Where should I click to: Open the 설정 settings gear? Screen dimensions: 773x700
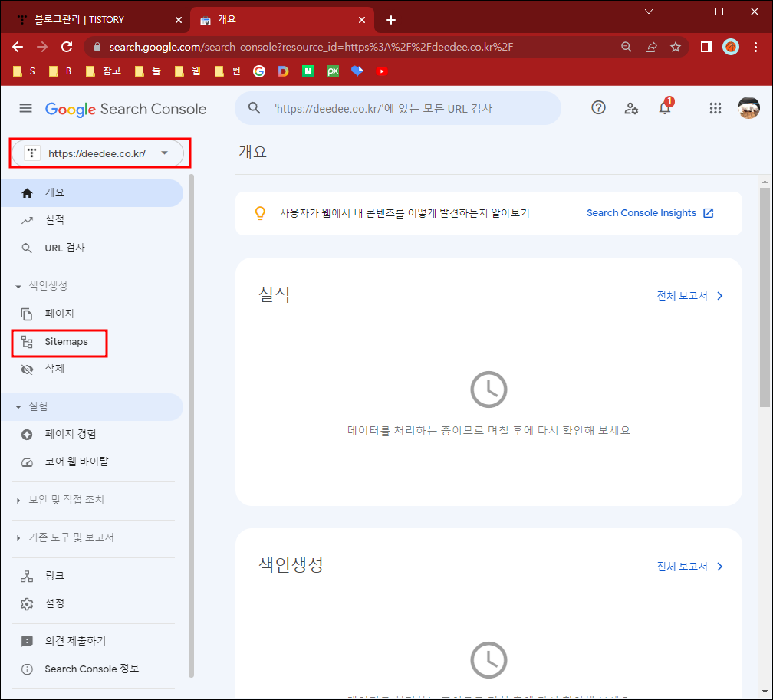(x=54, y=603)
